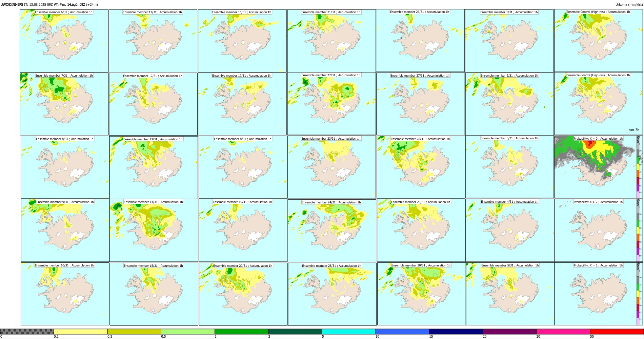The image size is (644, 339).
Task: View the Ensemble member 28/31 map
Action: coord(421,167)
